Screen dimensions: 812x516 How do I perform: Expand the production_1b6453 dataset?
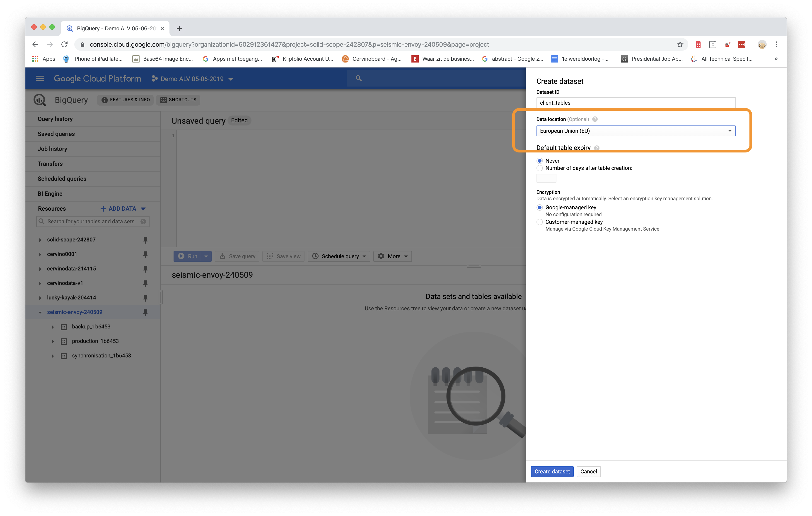click(53, 341)
